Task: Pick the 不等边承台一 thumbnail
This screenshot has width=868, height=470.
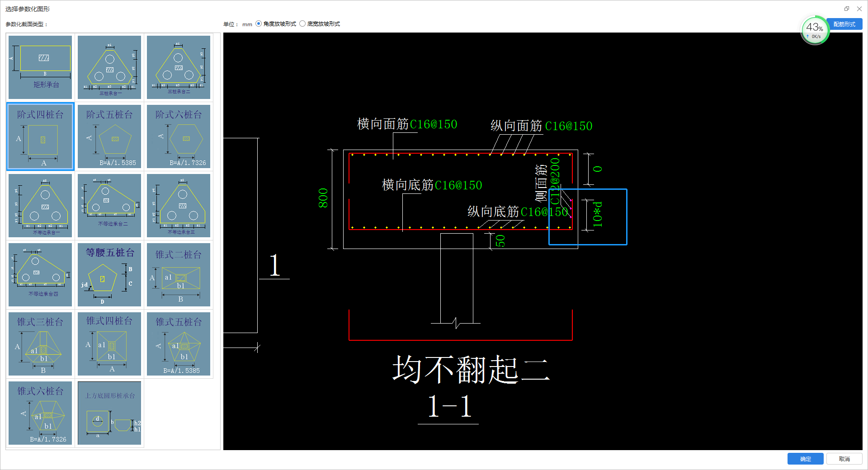Action: pyautogui.click(x=40, y=206)
